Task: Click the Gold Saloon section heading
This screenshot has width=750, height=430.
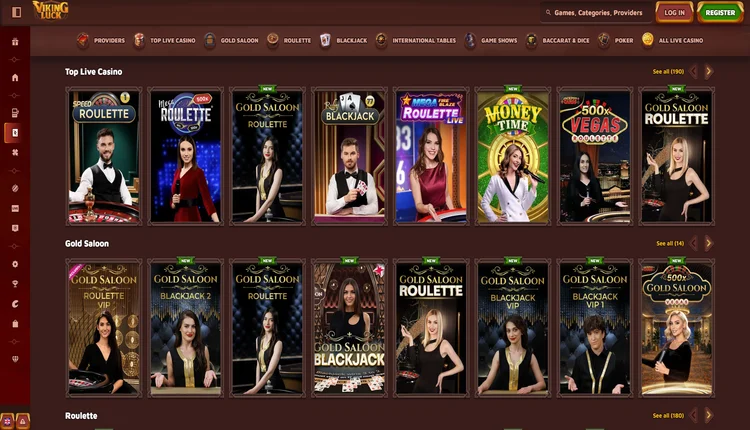Action: (87, 243)
